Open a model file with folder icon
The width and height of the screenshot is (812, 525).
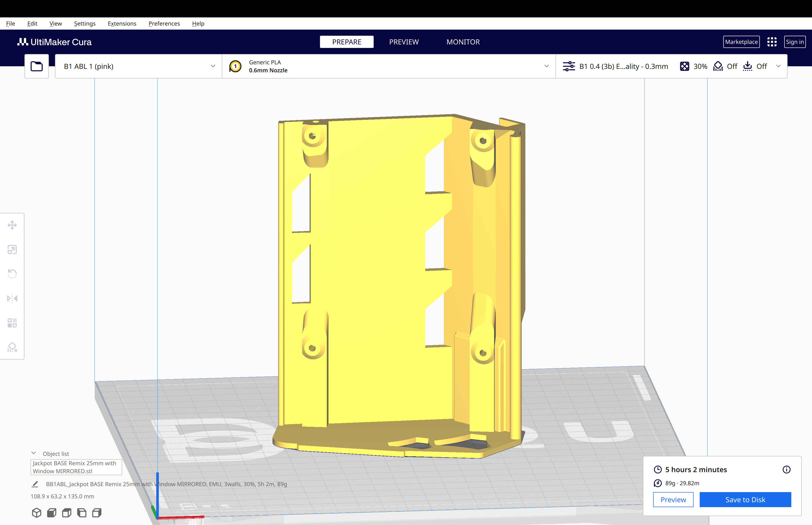coord(36,66)
